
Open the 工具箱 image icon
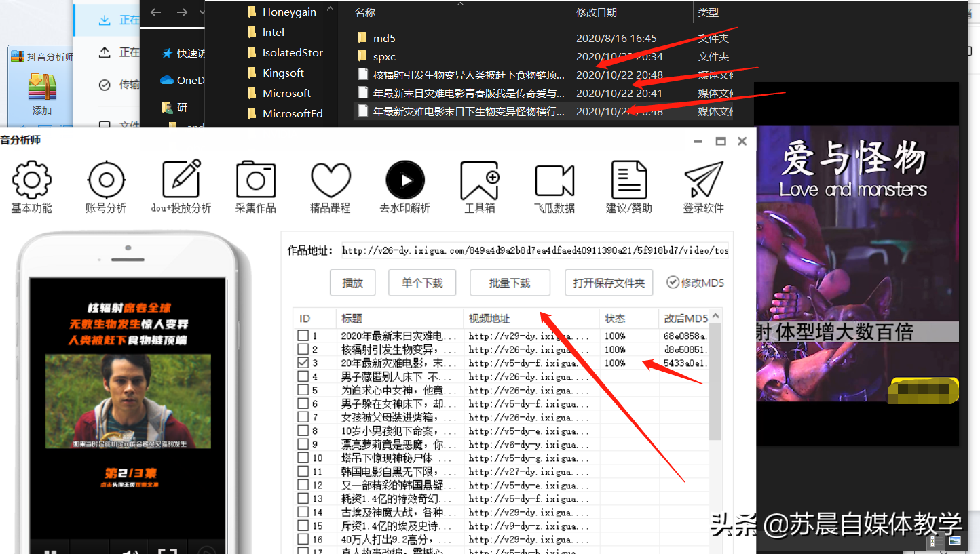[x=480, y=180]
